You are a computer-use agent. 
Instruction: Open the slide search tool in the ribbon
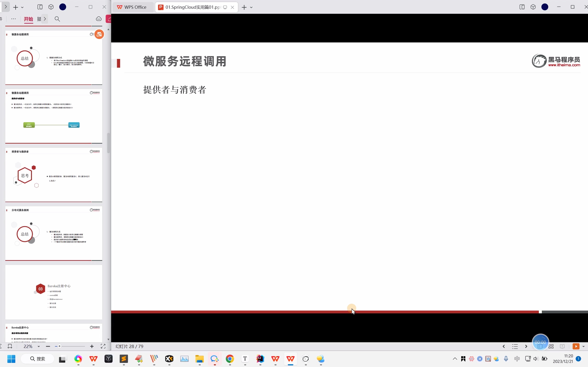57,19
